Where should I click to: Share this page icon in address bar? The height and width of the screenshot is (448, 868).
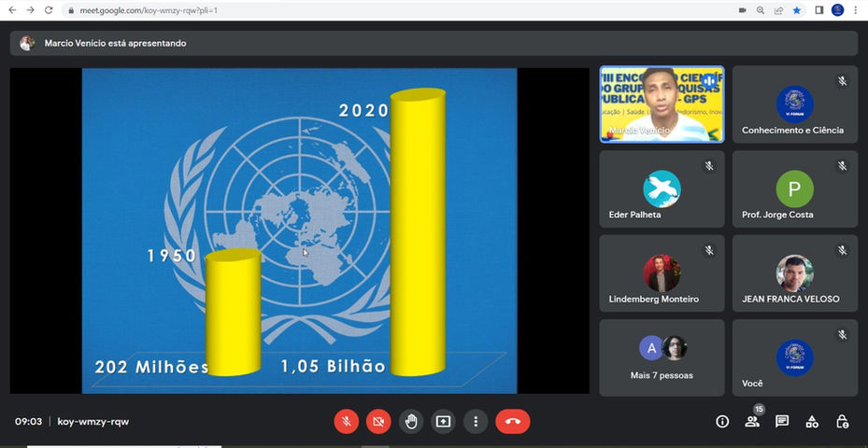coord(778,10)
